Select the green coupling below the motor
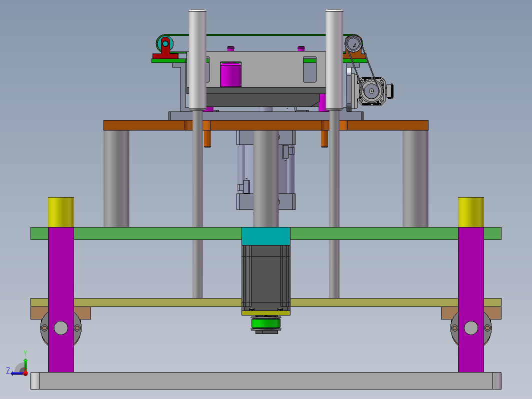Image resolution: width=532 pixels, height=399 pixels. point(266,323)
